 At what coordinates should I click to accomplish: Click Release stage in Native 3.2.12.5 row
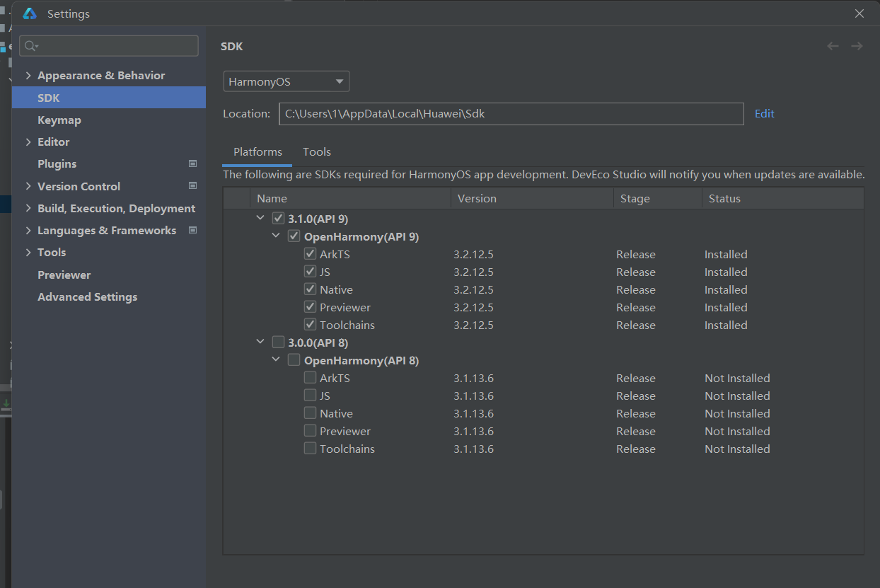pos(636,289)
